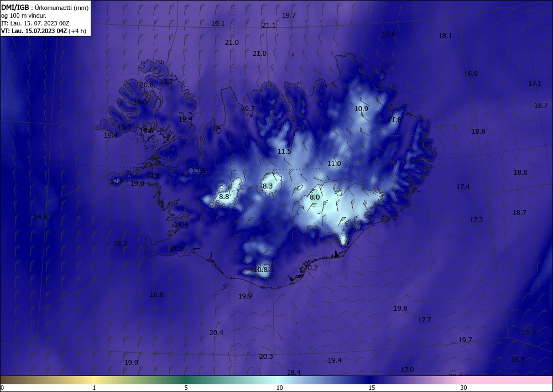Image resolution: width=553 pixels, height=392 pixels.
Task: Click the 14.6 value label
Action: pos(40,217)
